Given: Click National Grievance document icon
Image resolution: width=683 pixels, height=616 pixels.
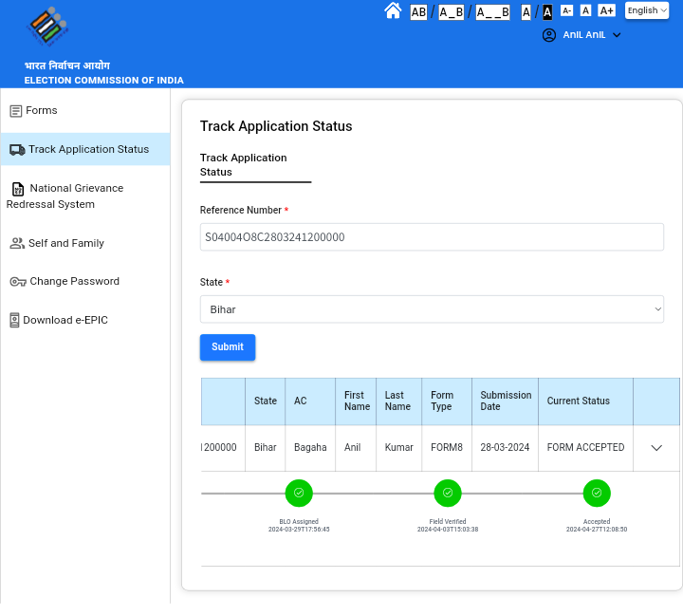Looking at the screenshot, I should (x=17, y=189).
